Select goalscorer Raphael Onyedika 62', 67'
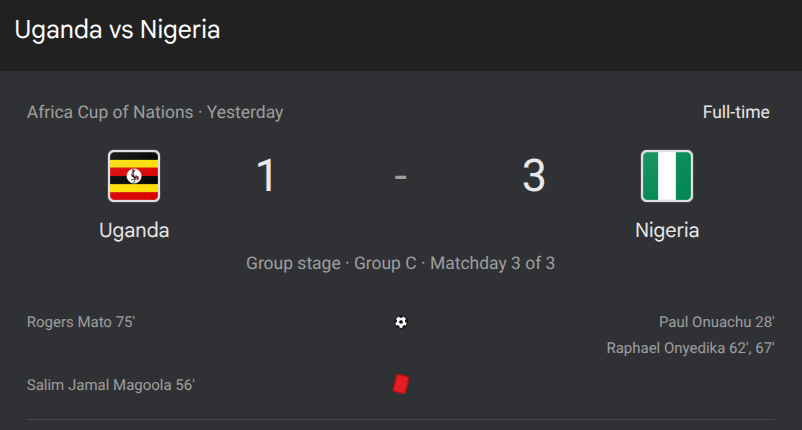 coord(690,348)
